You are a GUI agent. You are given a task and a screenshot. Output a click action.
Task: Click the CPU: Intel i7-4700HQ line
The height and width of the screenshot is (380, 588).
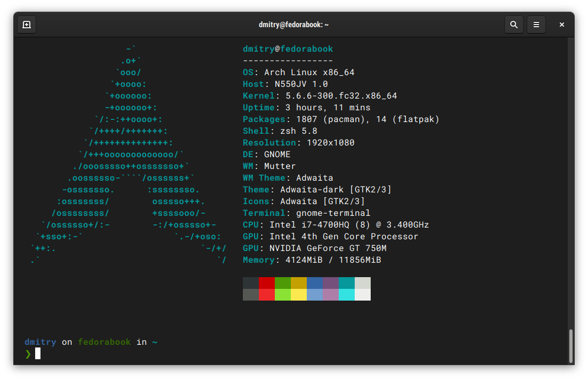click(336, 225)
